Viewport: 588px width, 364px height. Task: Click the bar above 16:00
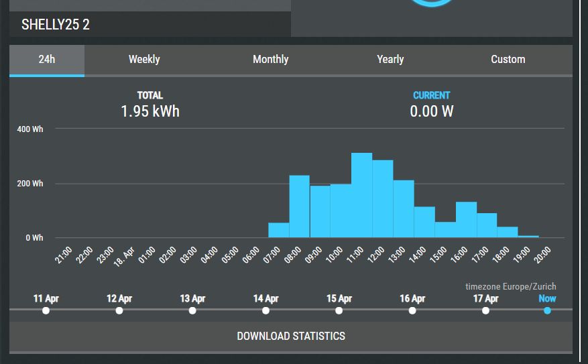pyautogui.click(x=467, y=220)
